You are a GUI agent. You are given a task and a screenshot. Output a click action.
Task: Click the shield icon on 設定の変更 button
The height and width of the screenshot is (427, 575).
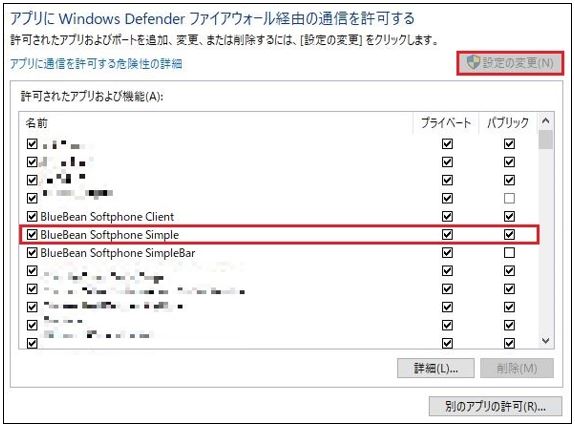tap(473, 62)
